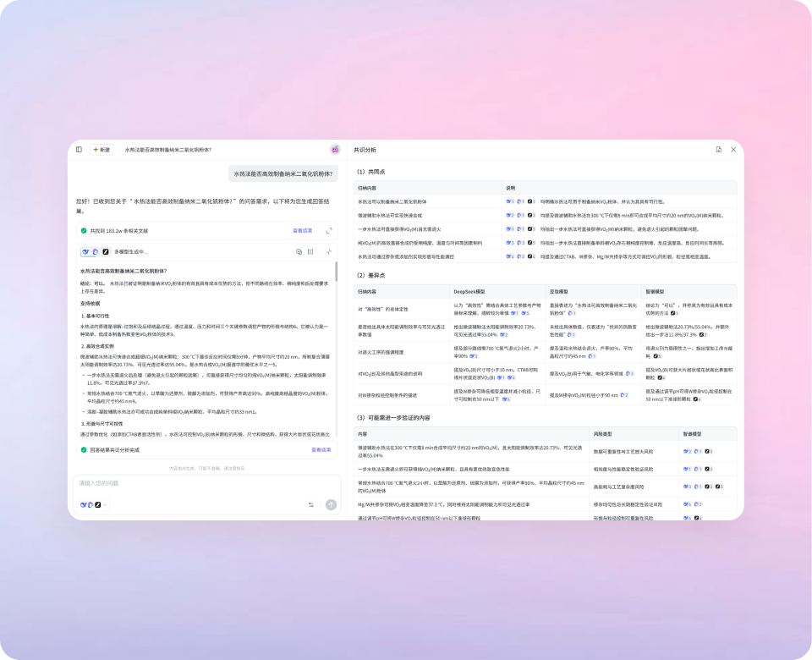Switch to the Zhipu black-icon answer tab
The width and height of the screenshot is (812, 660).
[x=106, y=252]
